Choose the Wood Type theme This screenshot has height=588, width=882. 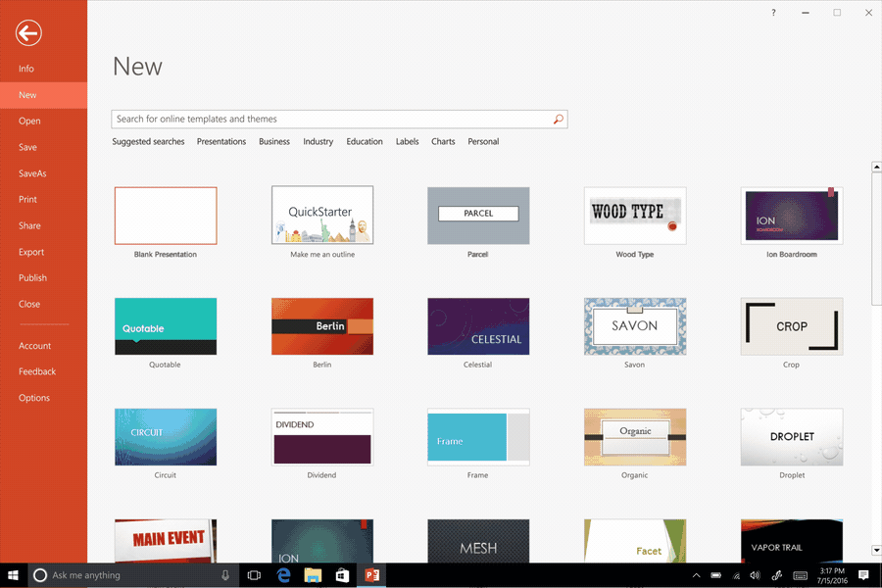tap(635, 216)
